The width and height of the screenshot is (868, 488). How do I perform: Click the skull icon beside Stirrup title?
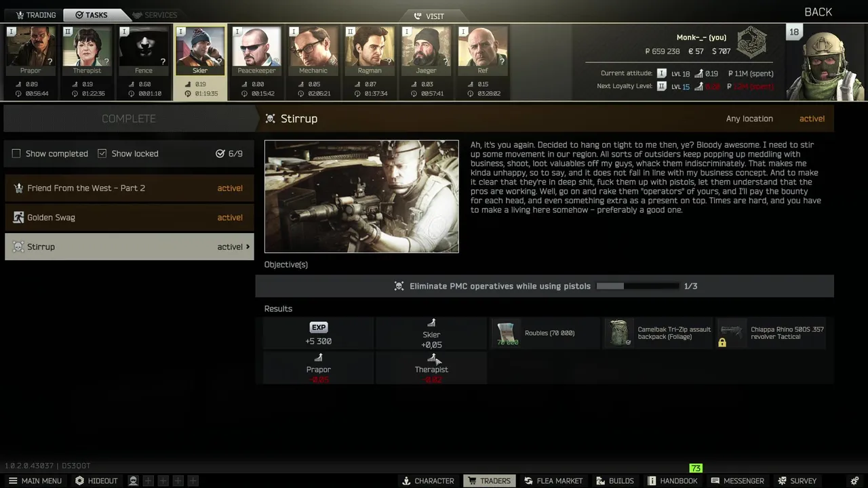point(270,119)
